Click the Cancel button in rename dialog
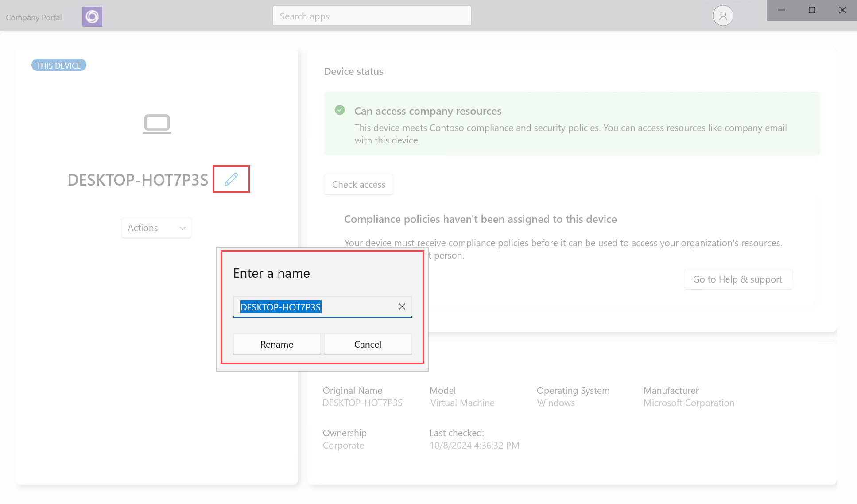The width and height of the screenshot is (857, 504). click(367, 344)
